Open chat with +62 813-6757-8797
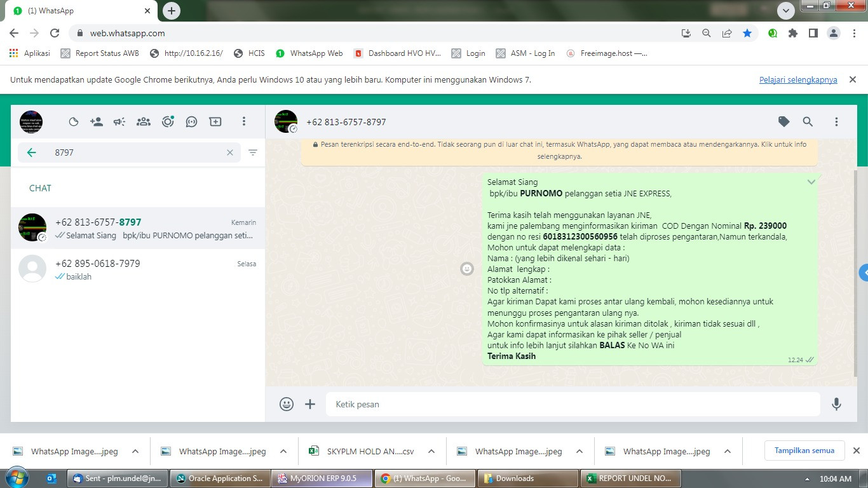The height and width of the screenshot is (488, 868). click(138, 228)
